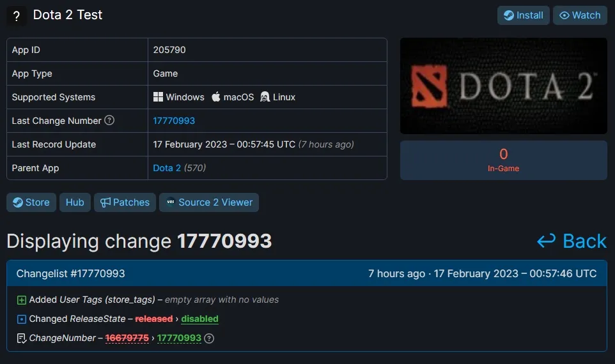Click the struck-through 'released' text
The height and width of the screenshot is (364, 615).
[153, 319]
